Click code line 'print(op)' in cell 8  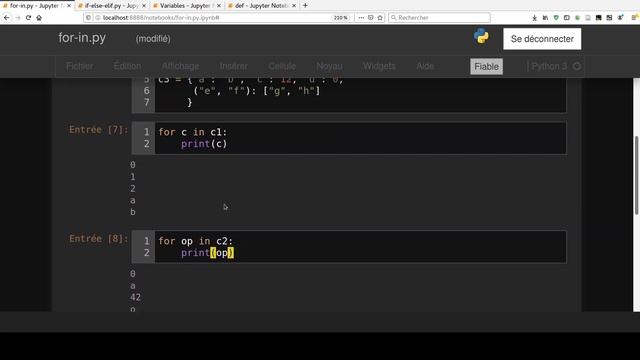point(207,253)
